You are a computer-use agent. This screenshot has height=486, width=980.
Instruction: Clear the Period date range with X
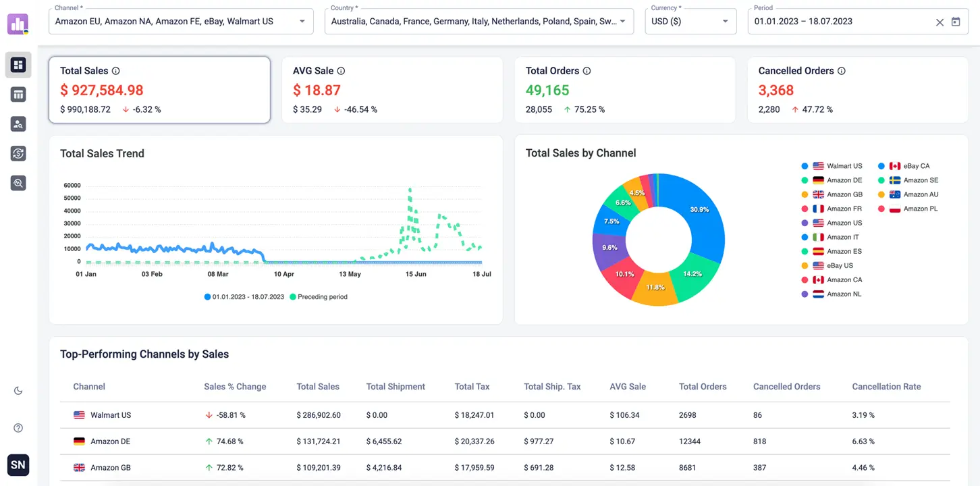(x=940, y=22)
